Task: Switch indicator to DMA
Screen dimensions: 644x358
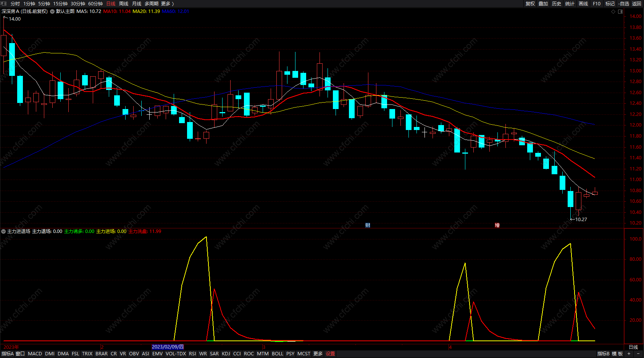Action: 63,354
